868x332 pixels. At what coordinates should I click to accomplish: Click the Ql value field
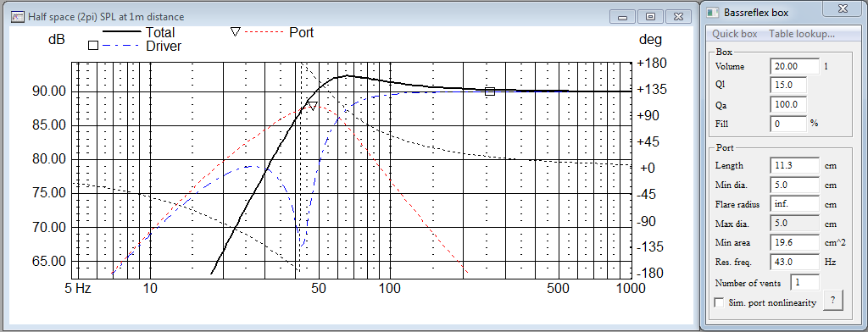tap(787, 86)
